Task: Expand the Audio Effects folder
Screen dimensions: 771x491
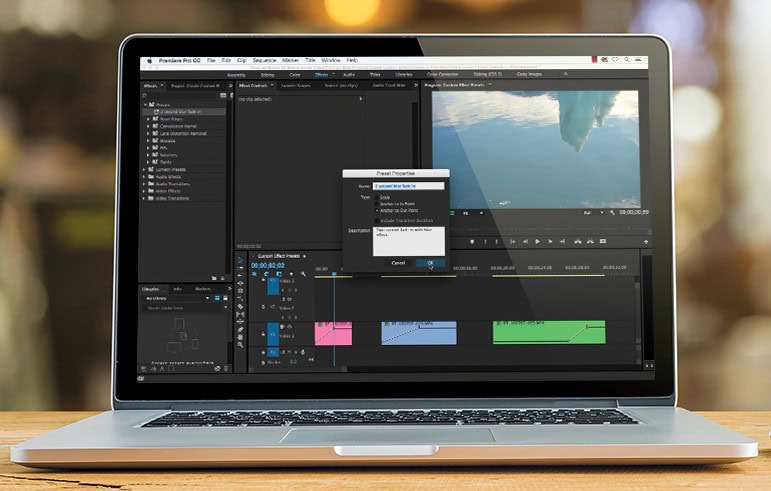Action: (144, 177)
